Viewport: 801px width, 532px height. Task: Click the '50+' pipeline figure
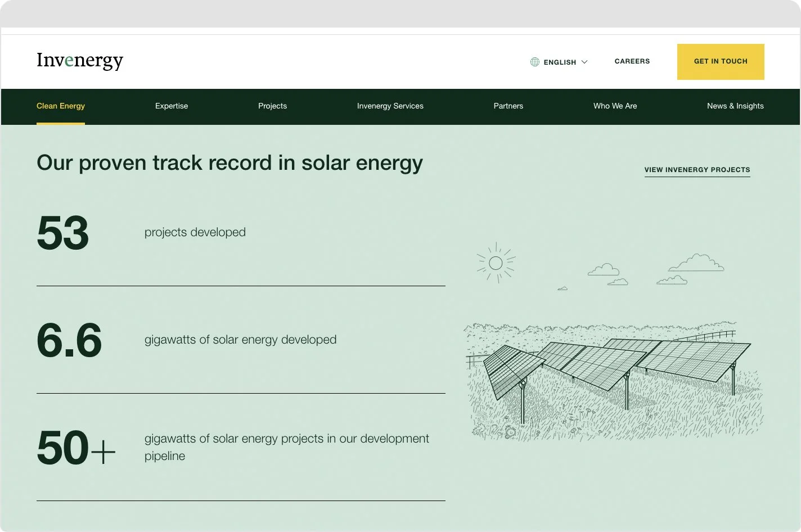click(76, 448)
